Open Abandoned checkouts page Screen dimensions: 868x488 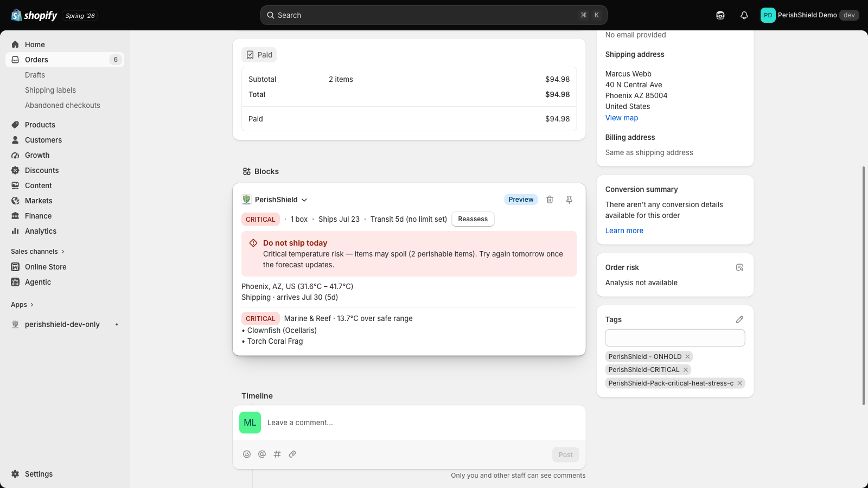click(x=62, y=105)
